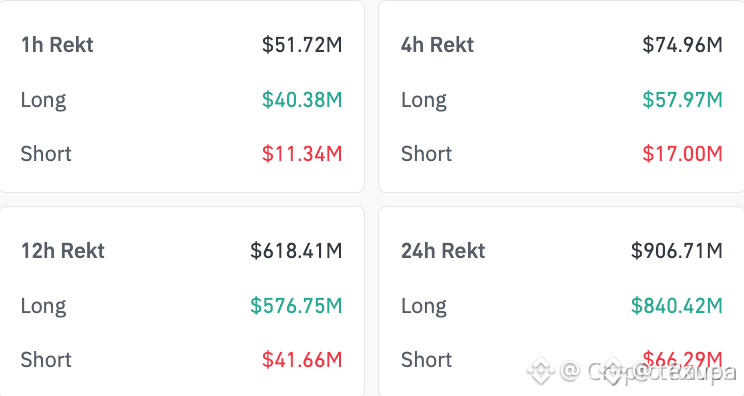The width and height of the screenshot is (744, 396).
Task: Click the $74.96M total for 4h
Action: click(x=682, y=45)
